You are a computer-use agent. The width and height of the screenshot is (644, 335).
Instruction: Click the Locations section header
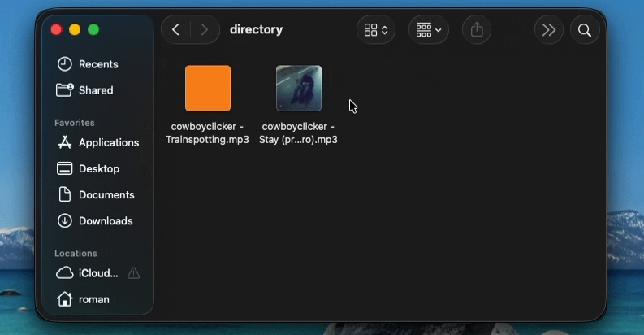click(76, 253)
